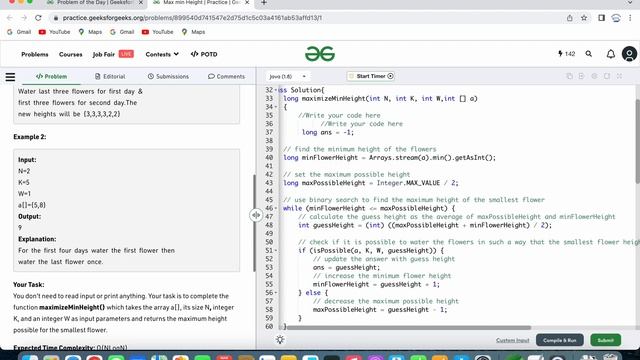Click the Compile & Run button
The width and height of the screenshot is (640, 360).
560,340
